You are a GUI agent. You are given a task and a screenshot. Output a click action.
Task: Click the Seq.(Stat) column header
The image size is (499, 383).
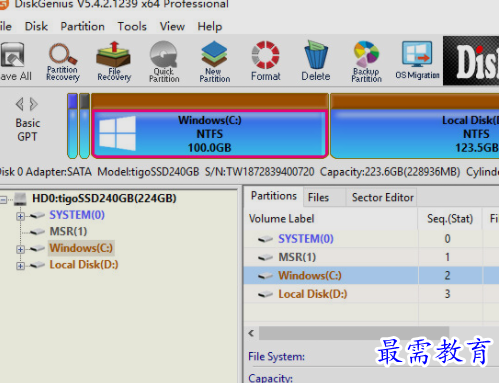(450, 219)
